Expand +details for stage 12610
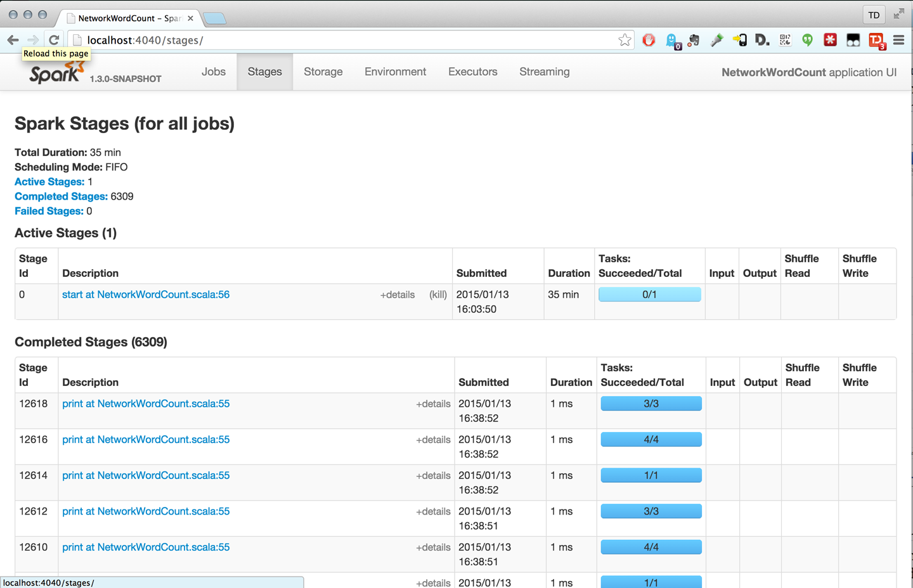Screen dimensions: 913x588 pos(433,547)
